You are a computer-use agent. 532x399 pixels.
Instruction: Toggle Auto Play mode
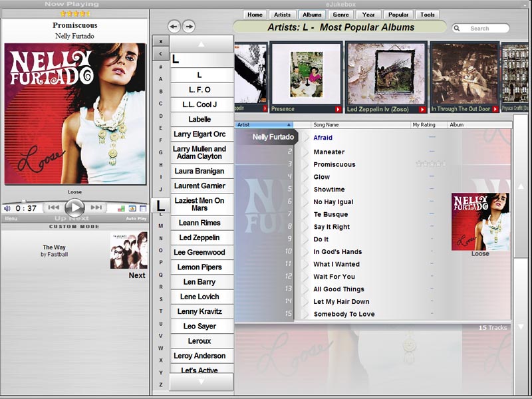[x=136, y=218]
